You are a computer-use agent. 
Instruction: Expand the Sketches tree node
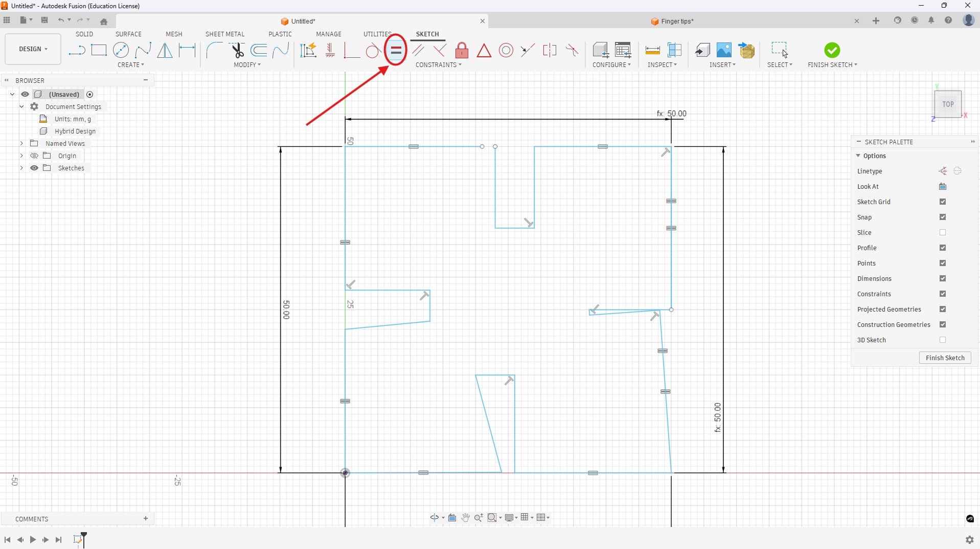click(x=21, y=168)
